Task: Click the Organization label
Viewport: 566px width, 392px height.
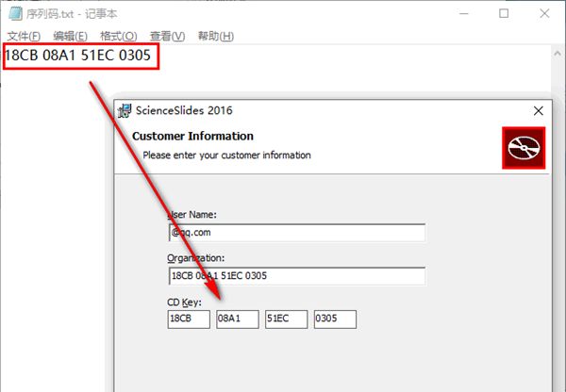Action: [195, 258]
